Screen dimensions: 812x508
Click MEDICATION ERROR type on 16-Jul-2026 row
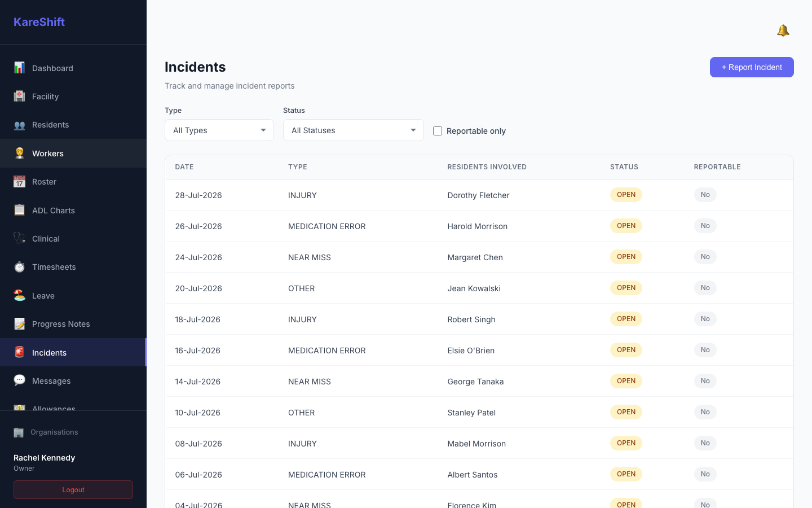[327, 351]
